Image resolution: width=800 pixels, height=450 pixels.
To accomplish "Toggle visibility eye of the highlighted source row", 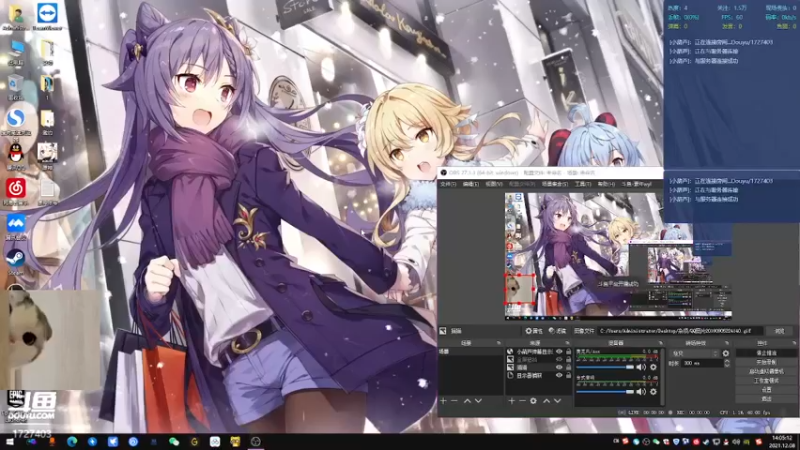I will pos(559,367).
